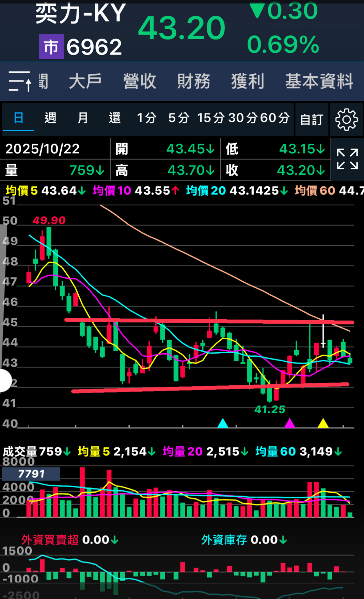Open the 自訂 custom interval button
The width and height of the screenshot is (364, 599).
312,120
